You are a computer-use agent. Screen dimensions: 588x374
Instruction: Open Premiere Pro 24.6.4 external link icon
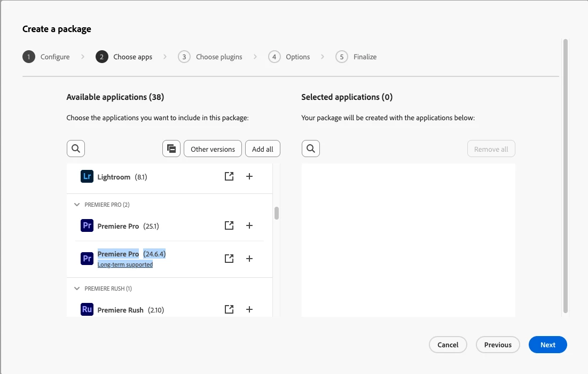tap(229, 259)
